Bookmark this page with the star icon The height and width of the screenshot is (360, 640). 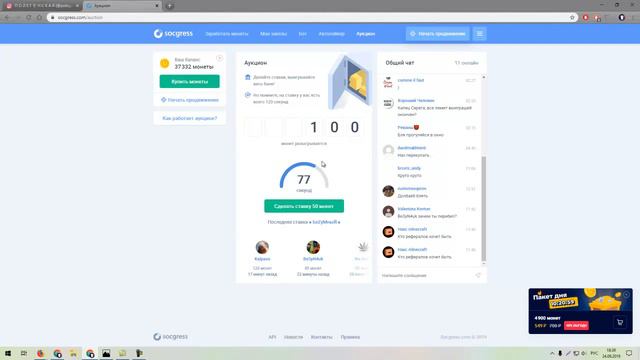[572, 18]
